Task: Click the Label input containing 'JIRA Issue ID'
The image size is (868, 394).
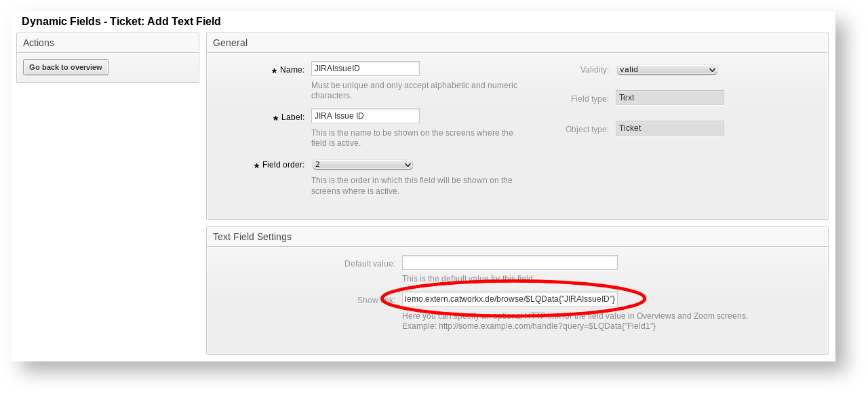Action: [365, 115]
